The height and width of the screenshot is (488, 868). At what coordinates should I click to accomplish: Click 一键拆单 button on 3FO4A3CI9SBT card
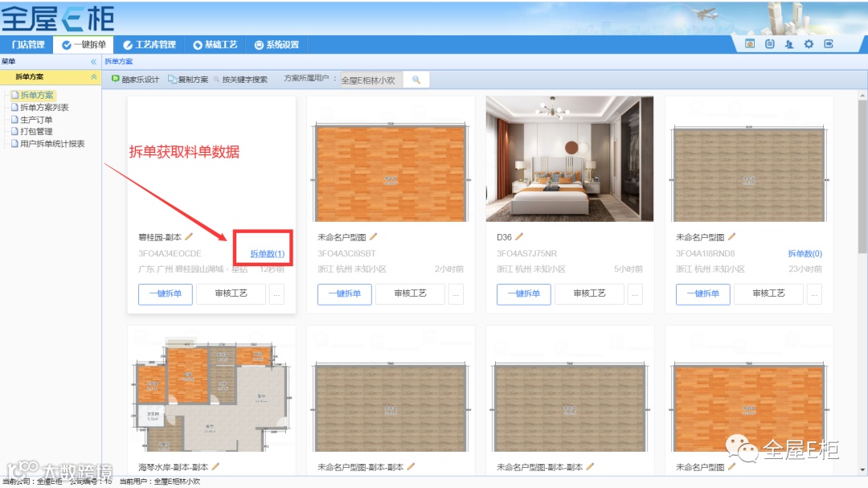(344, 293)
